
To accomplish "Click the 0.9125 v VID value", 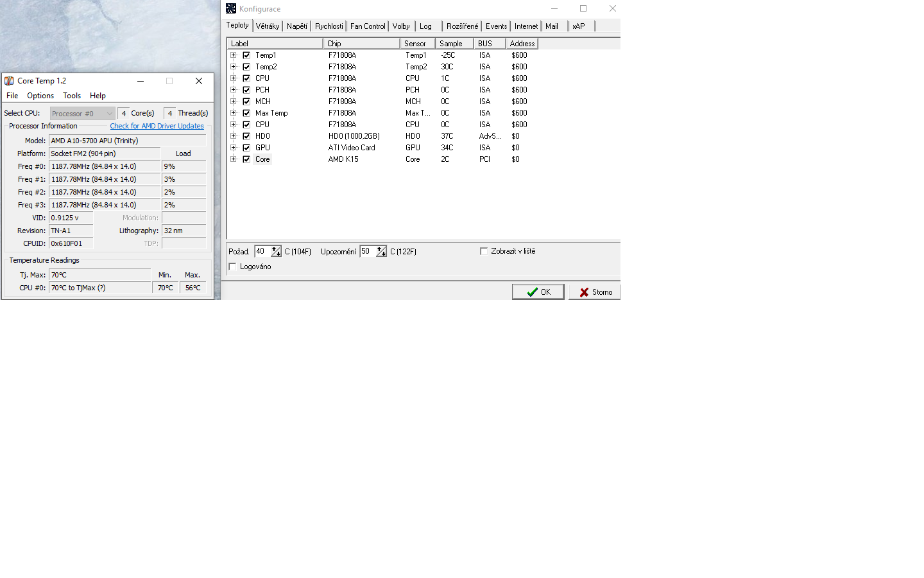I will coord(71,218).
